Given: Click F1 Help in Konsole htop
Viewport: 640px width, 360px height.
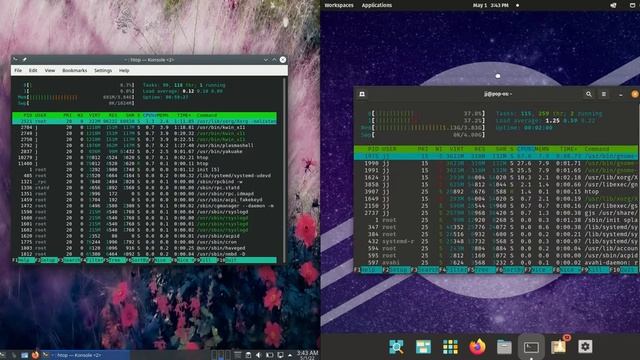Looking at the screenshot, I should click(24, 260).
